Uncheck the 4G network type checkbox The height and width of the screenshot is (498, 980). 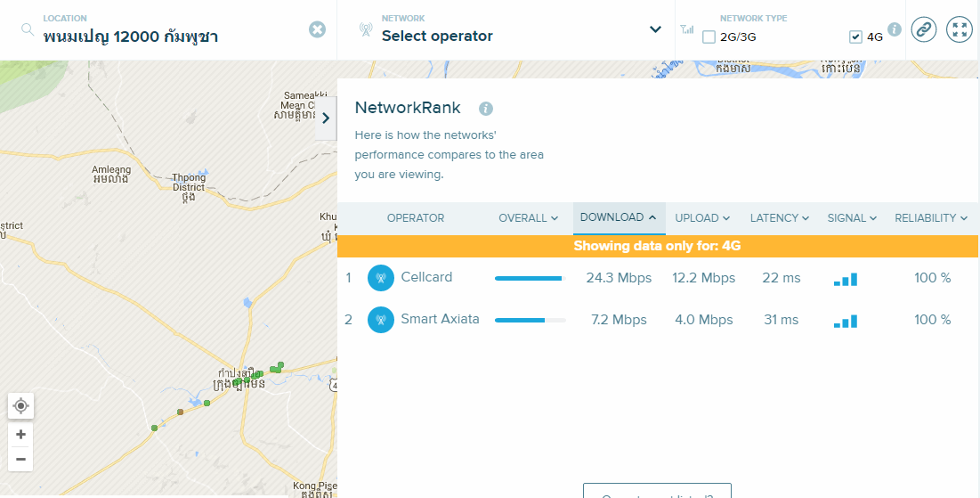pyautogui.click(x=855, y=37)
